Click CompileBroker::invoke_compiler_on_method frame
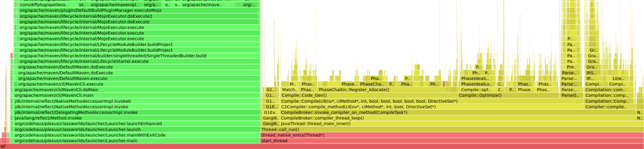The width and height of the screenshot is (644, 149). [x=458, y=112]
